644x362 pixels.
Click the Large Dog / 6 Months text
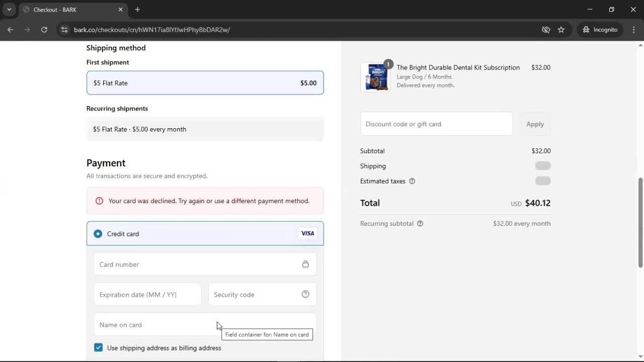pyautogui.click(x=424, y=77)
